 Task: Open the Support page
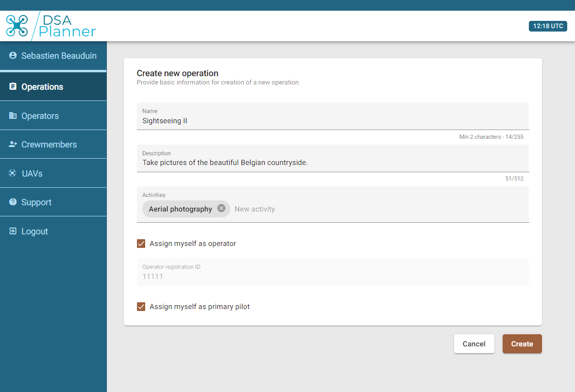pyautogui.click(x=53, y=202)
